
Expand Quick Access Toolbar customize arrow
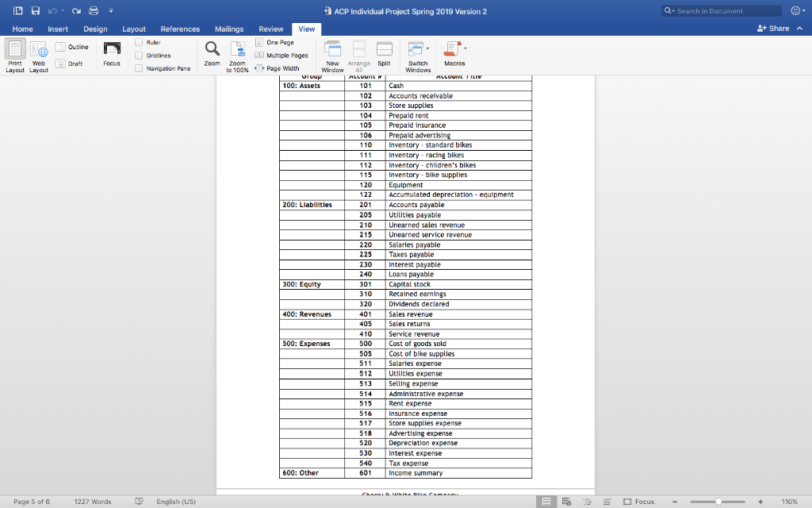111,11
